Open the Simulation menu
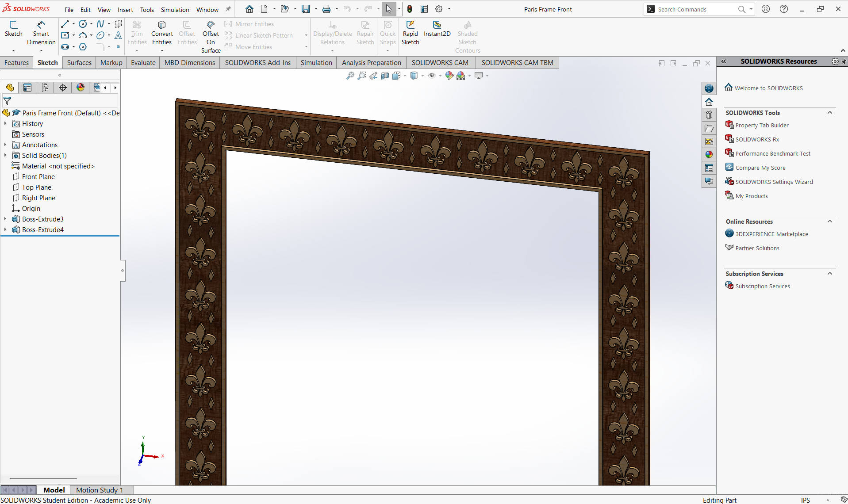 175,10
